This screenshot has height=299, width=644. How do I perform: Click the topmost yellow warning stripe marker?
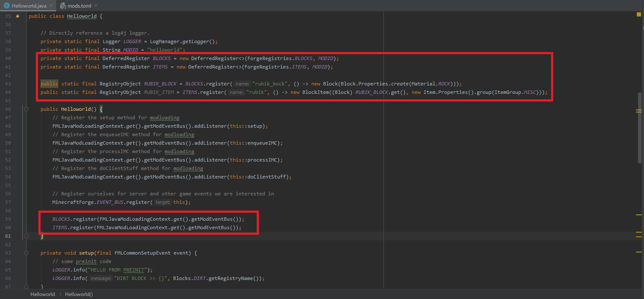(x=639, y=111)
